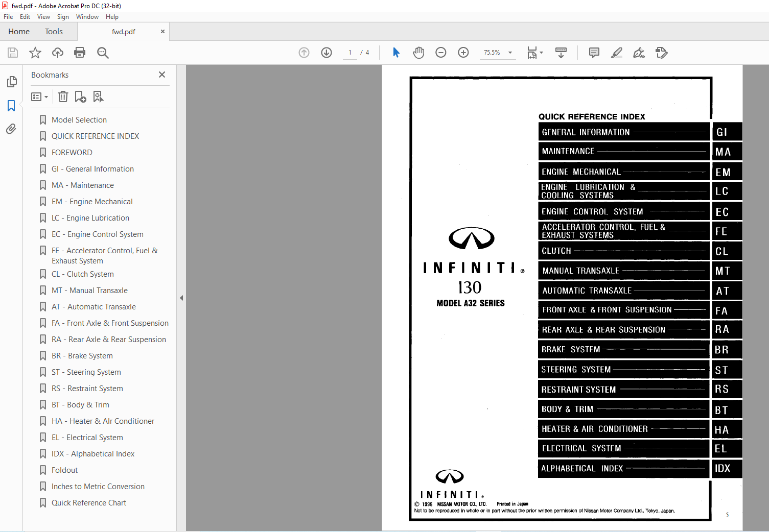
Task: Print the document using printer icon
Action: coord(80,53)
